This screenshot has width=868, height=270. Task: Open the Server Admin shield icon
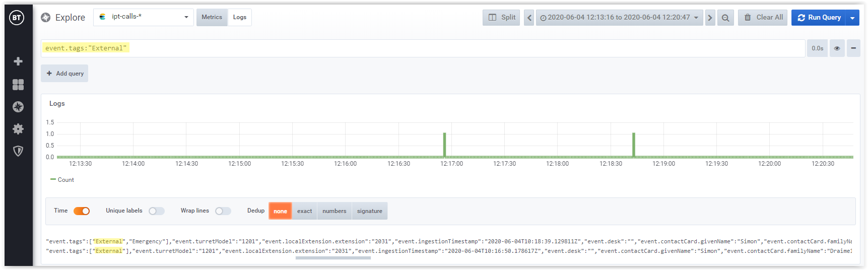[x=18, y=151]
